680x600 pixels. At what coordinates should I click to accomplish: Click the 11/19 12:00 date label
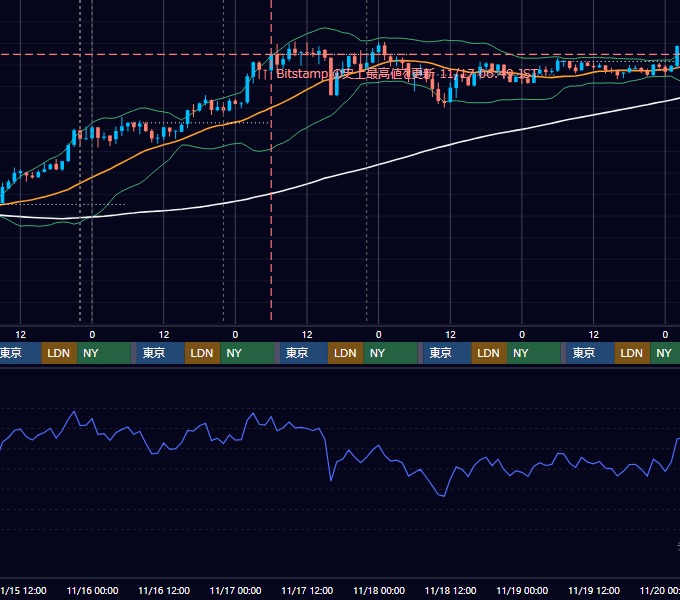(x=594, y=590)
